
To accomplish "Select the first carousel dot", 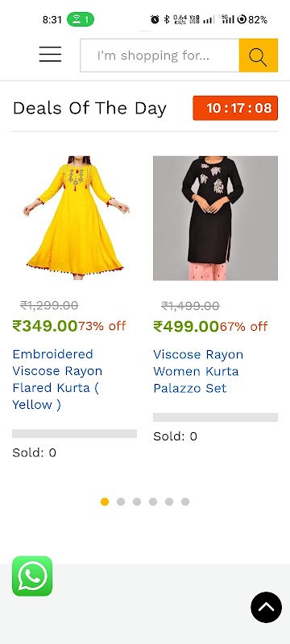I will [x=105, y=502].
